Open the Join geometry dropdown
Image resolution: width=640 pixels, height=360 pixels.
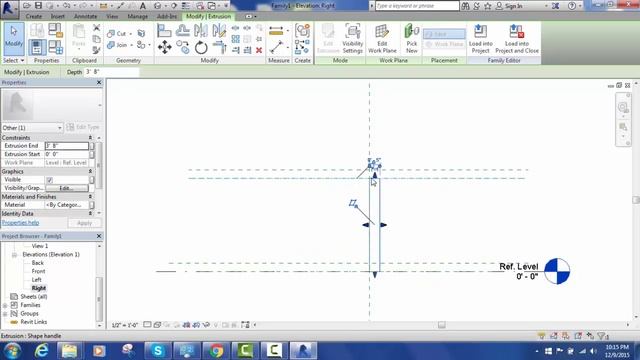[131, 45]
